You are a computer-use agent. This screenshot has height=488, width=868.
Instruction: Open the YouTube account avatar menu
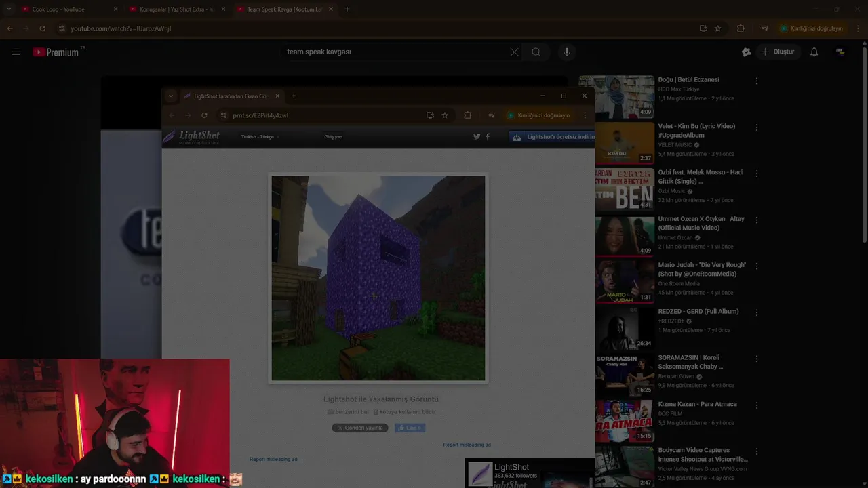click(x=840, y=52)
